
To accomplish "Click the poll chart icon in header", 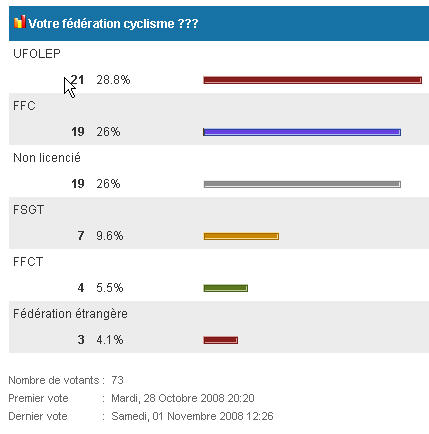I will [x=20, y=22].
